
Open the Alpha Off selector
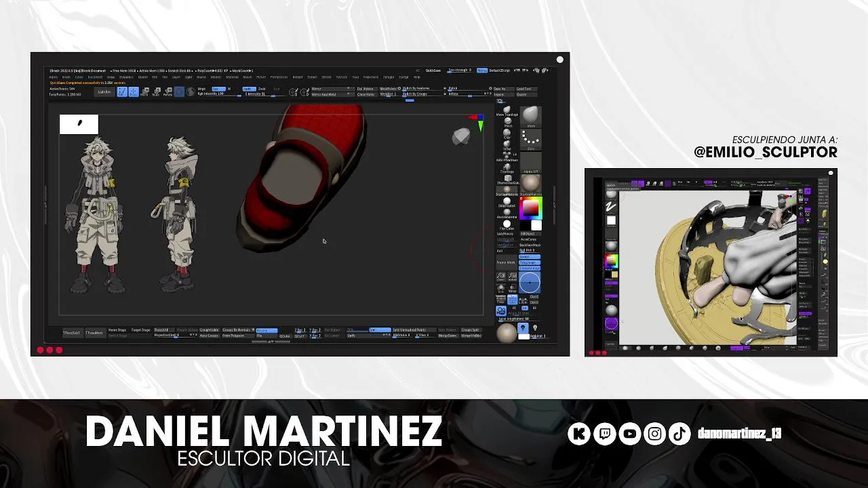[531, 162]
